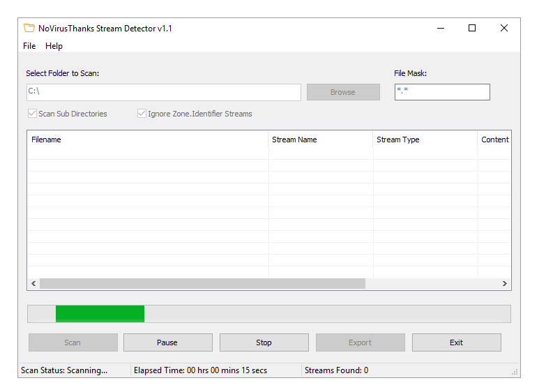This screenshot has width=546, height=392.
Task: Click the 'Scan Status: Scanning...' status text
Action: click(64, 370)
